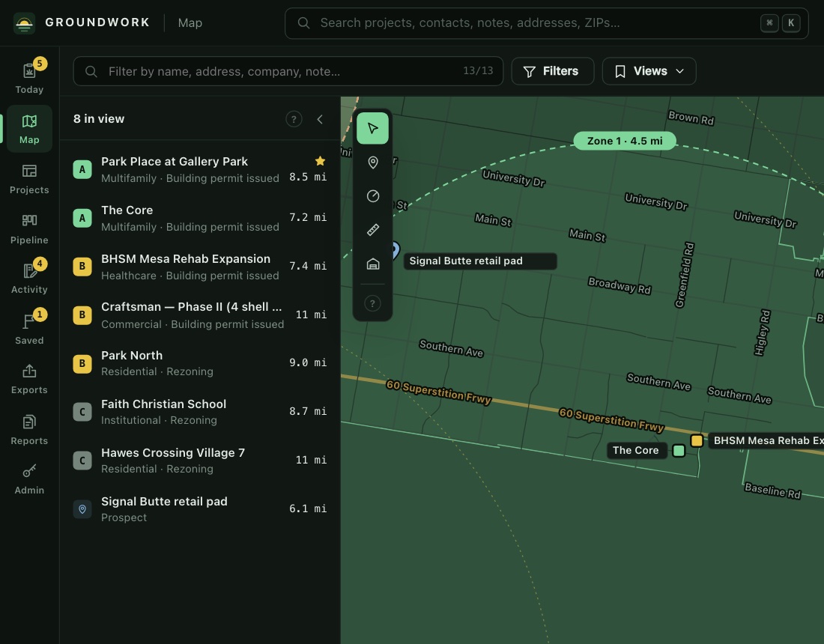Expand the Views dropdown
This screenshot has width=824, height=644.
pos(649,71)
